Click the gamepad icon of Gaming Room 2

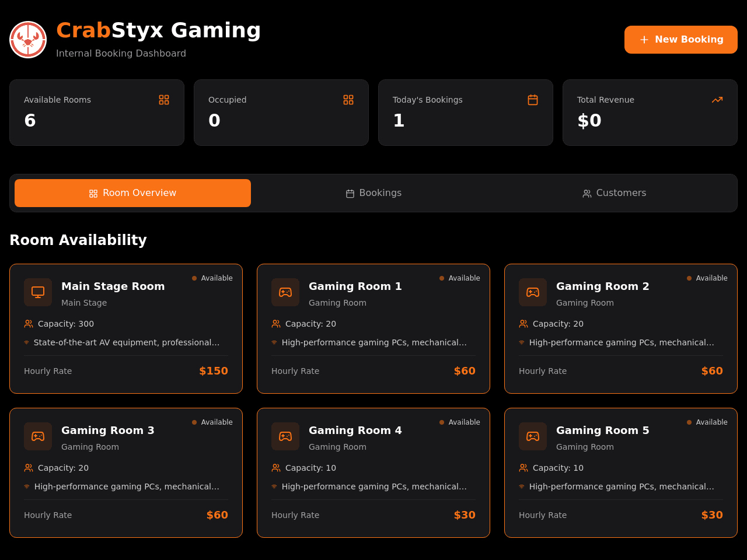click(x=533, y=292)
